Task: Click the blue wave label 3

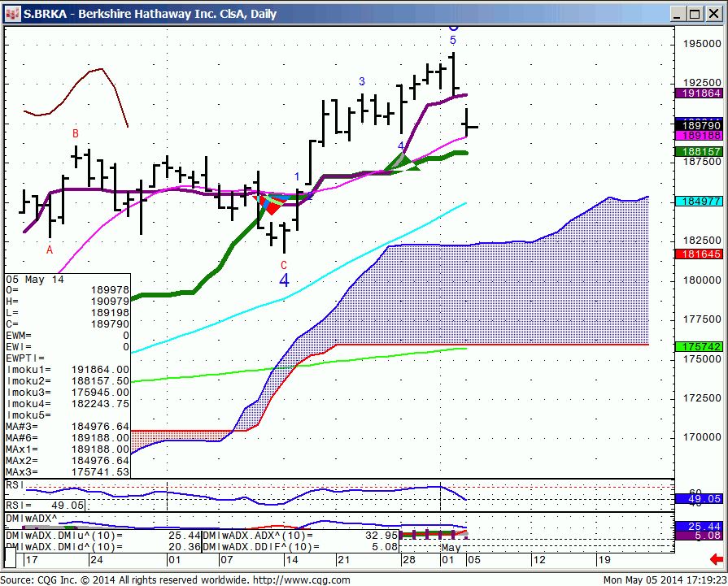Action: coord(362,81)
